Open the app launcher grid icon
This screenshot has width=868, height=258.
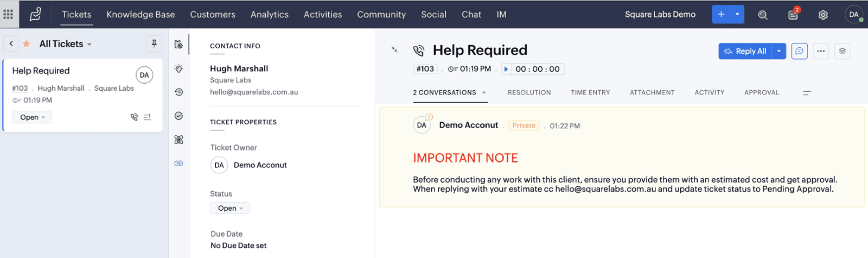pyautogui.click(x=8, y=14)
